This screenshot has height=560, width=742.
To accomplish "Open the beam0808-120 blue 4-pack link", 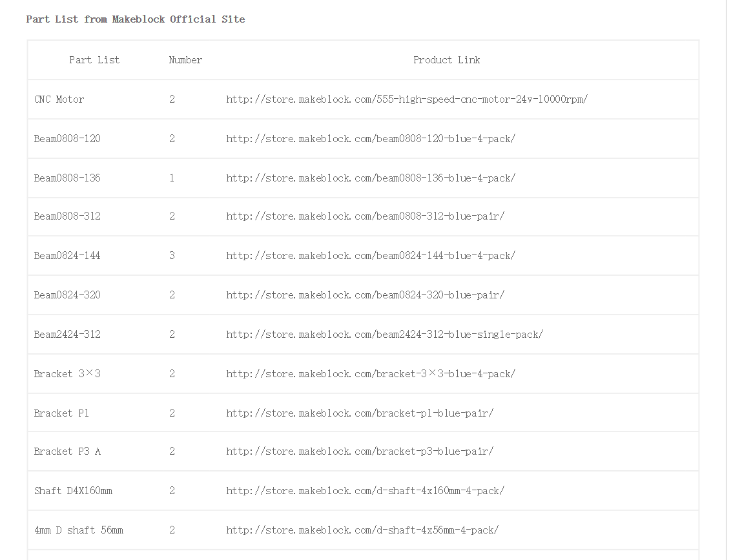I will [370, 139].
